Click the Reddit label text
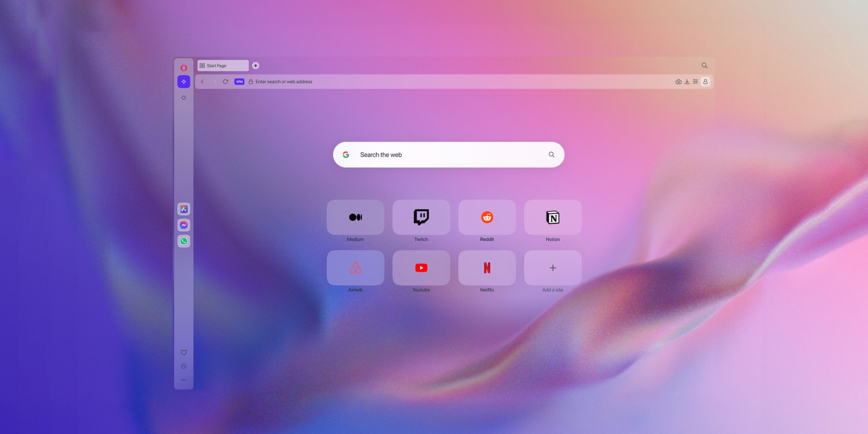868x434 pixels. pos(487,239)
